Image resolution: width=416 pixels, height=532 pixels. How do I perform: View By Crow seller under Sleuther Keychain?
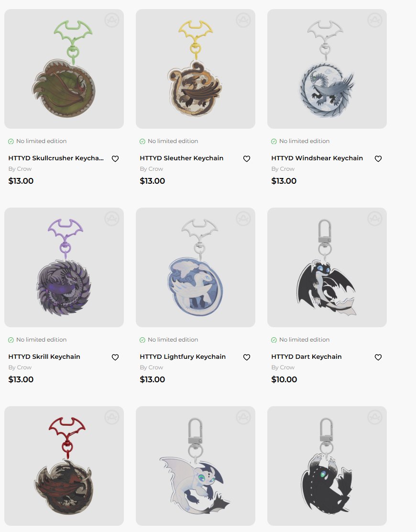click(151, 168)
